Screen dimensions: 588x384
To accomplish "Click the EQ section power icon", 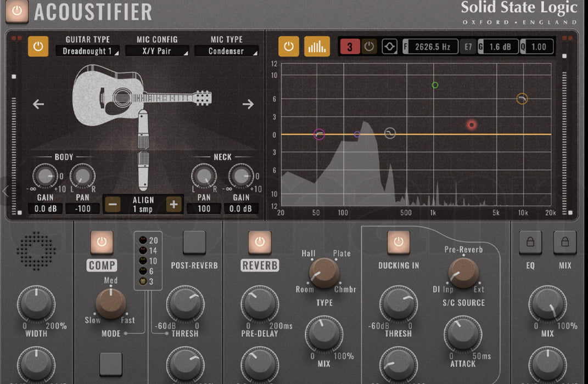I will [x=288, y=46].
